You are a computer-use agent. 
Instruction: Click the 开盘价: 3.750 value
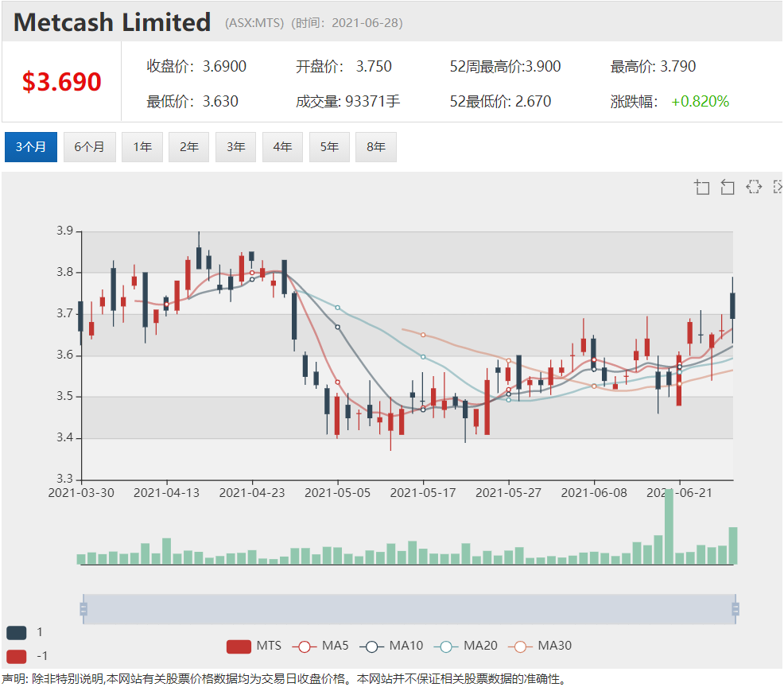(x=344, y=67)
